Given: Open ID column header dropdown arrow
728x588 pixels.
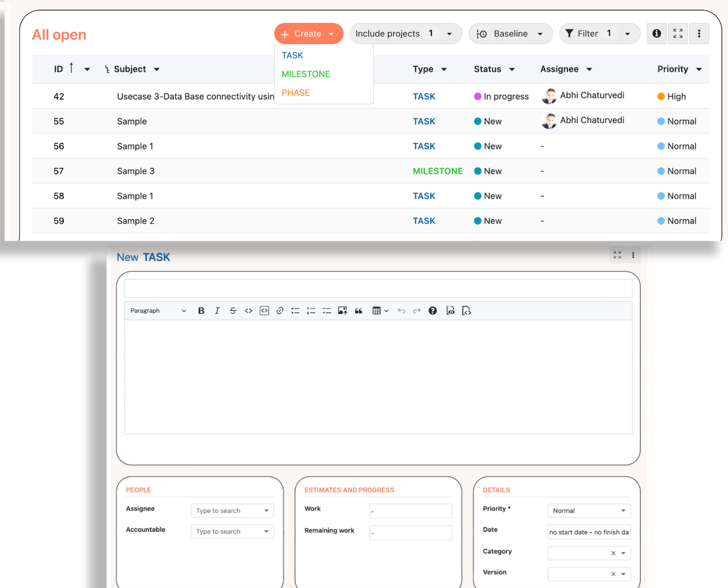Looking at the screenshot, I should [x=87, y=70].
